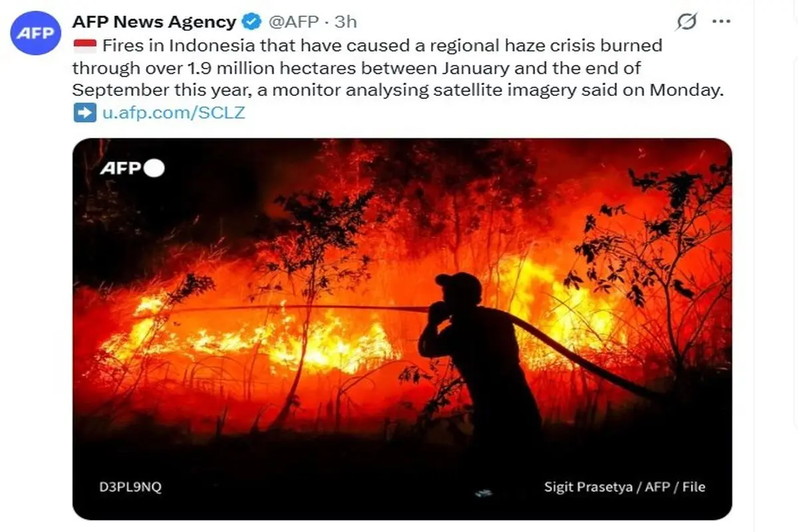Open the tweet via the 3h timestamp
The width and height of the screenshot is (798, 532).
click(346, 22)
